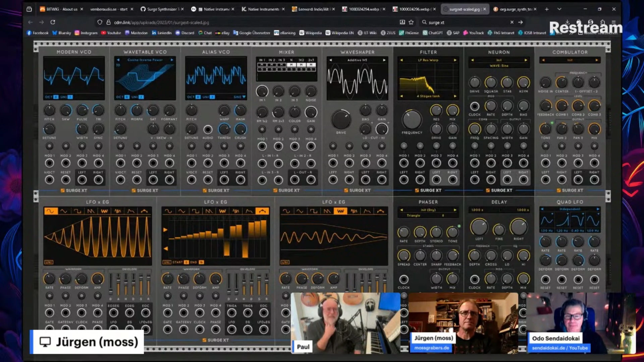Select the step sequencer shape in the first LFO x EG
Image resolution: width=644 pixels, height=362 pixels.
coord(145,211)
